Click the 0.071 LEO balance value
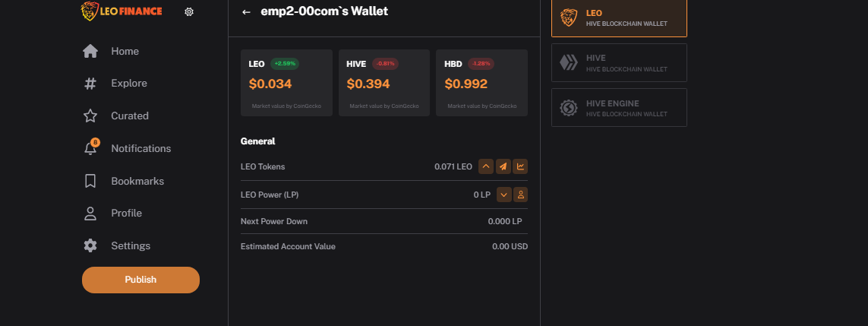 coord(453,166)
